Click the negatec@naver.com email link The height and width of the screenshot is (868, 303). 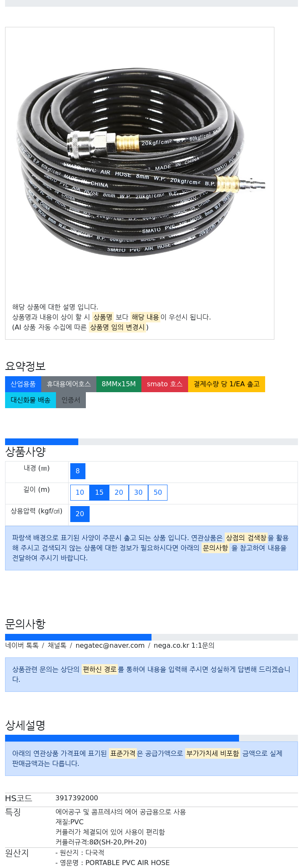click(110, 646)
